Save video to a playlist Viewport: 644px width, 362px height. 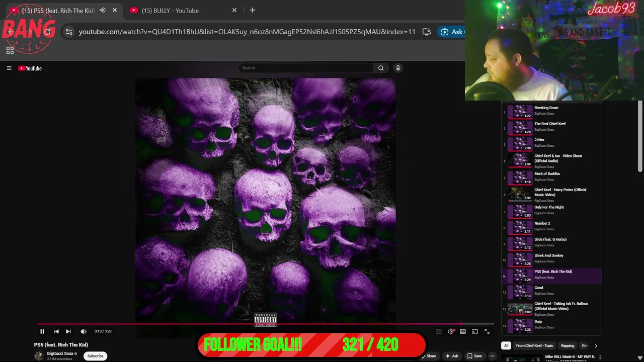pyautogui.click(x=474, y=356)
